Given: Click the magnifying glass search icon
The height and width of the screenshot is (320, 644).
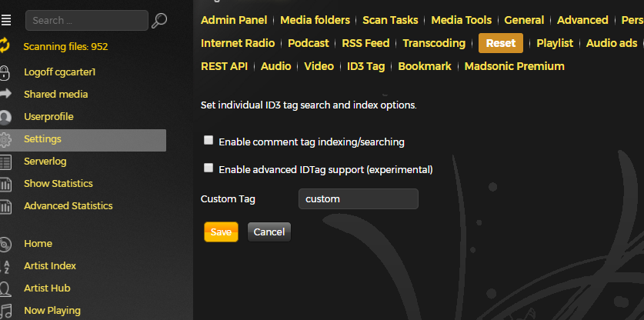Looking at the screenshot, I should coord(159,21).
